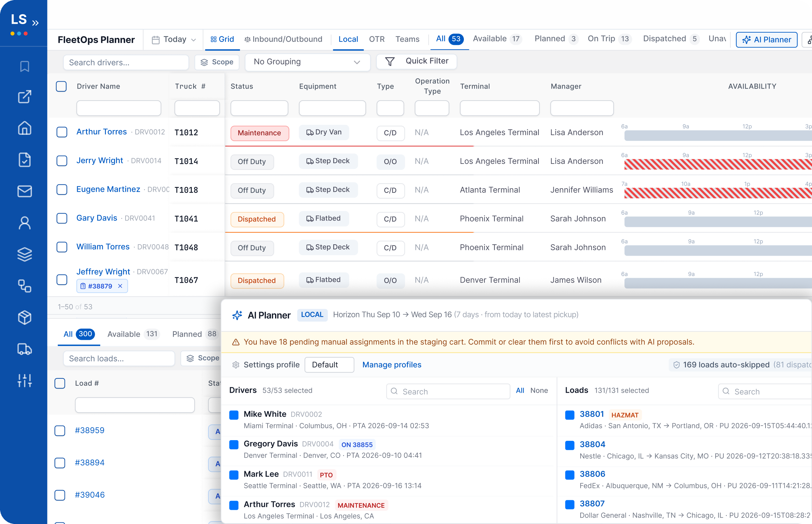Open the package box icon in sidebar
812x524 pixels.
coord(24,317)
